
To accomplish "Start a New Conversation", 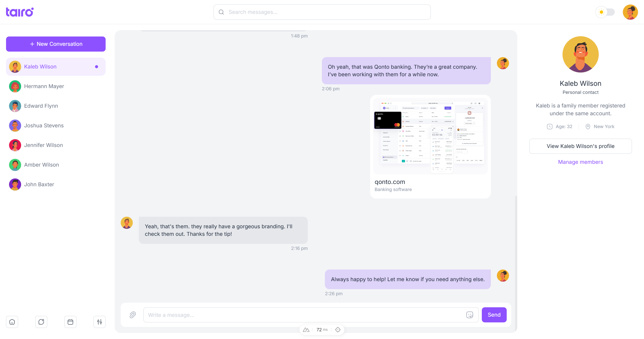I will 56,44.
